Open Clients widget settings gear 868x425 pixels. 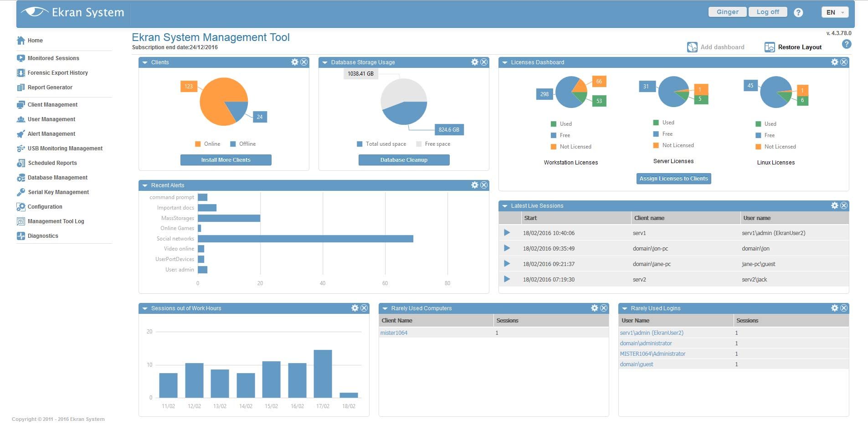(295, 62)
